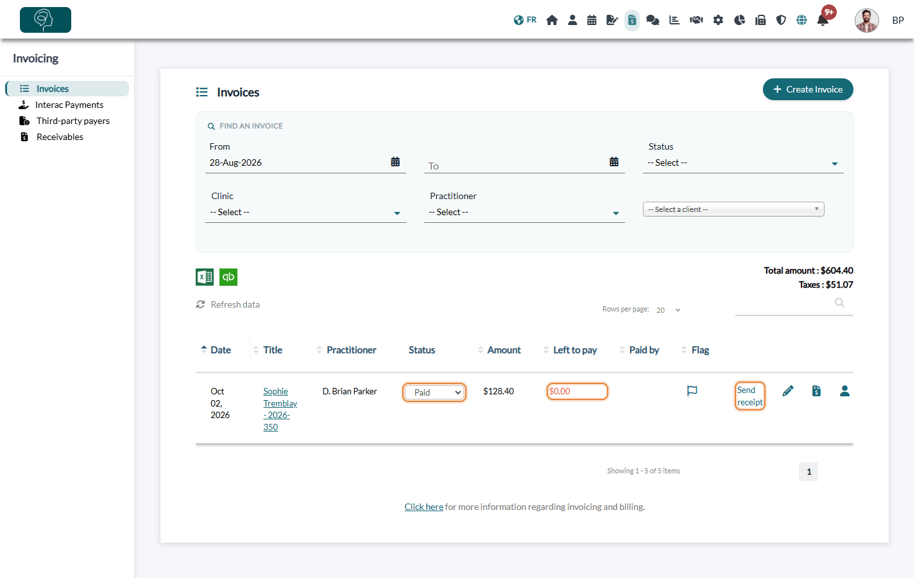Open the calendar icon in top bar

[592, 20]
